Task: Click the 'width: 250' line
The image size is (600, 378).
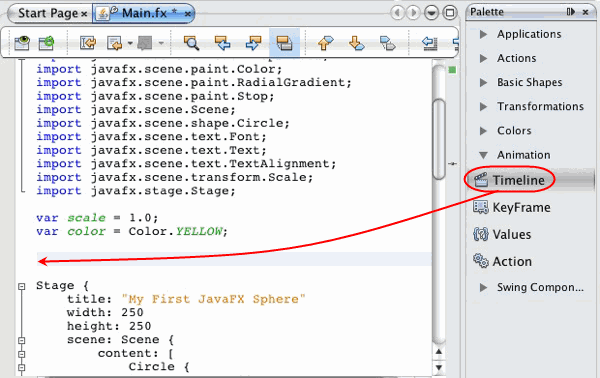Action: (105, 312)
